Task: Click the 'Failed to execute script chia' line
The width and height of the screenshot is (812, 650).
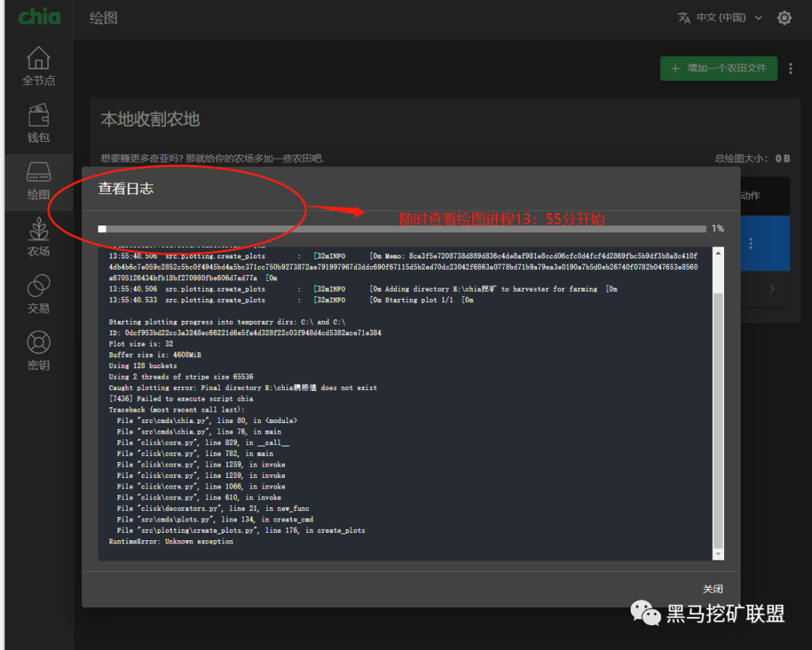Action: 181,398
